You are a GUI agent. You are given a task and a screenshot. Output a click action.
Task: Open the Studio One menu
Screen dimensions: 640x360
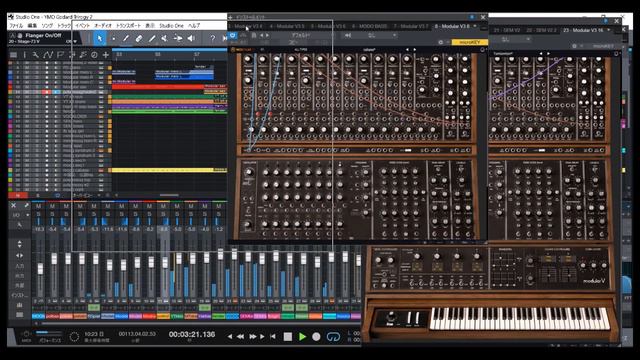[x=171, y=26]
